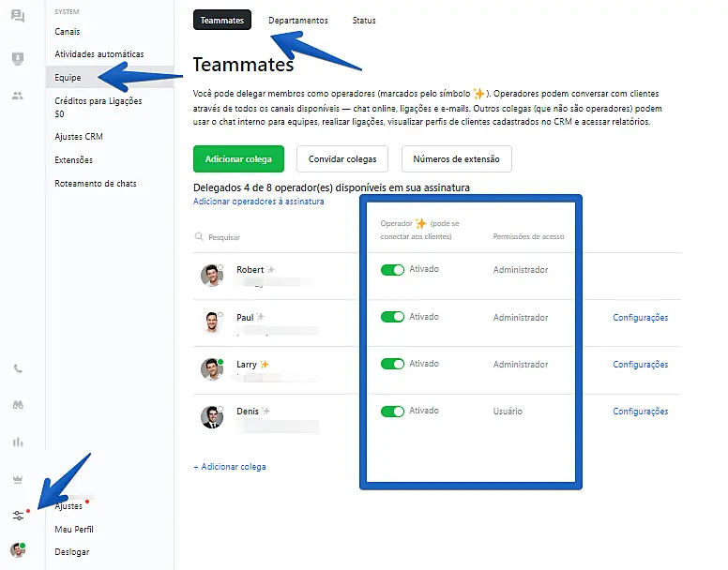Toggle operator switch for Robert
The height and width of the screenshot is (570, 728).
coord(392,269)
